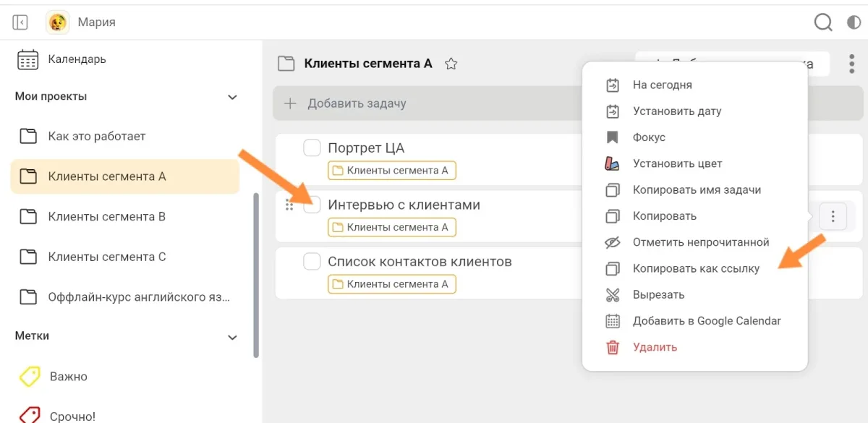Open Клиенты сегмента B project

(106, 216)
